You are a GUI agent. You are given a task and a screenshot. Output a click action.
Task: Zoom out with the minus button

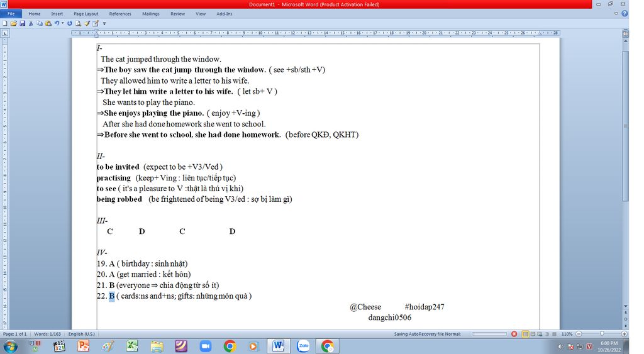[x=579, y=334]
